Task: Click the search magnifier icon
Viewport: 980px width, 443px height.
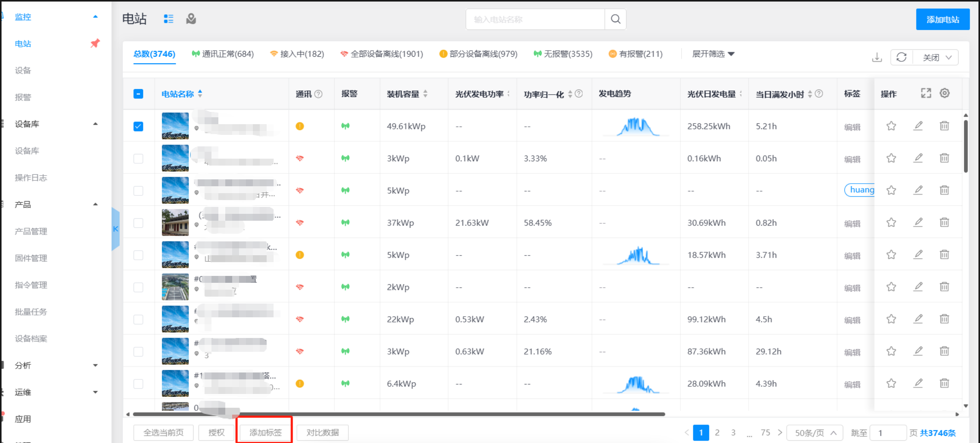Action: pyautogui.click(x=615, y=19)
